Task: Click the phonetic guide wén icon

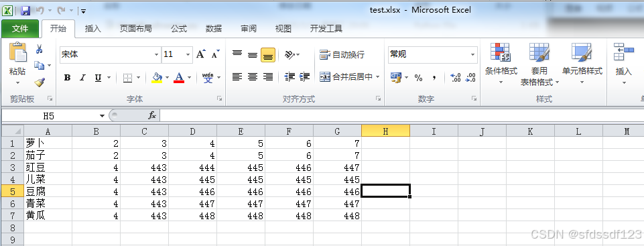Action: [x=208, y=77]
